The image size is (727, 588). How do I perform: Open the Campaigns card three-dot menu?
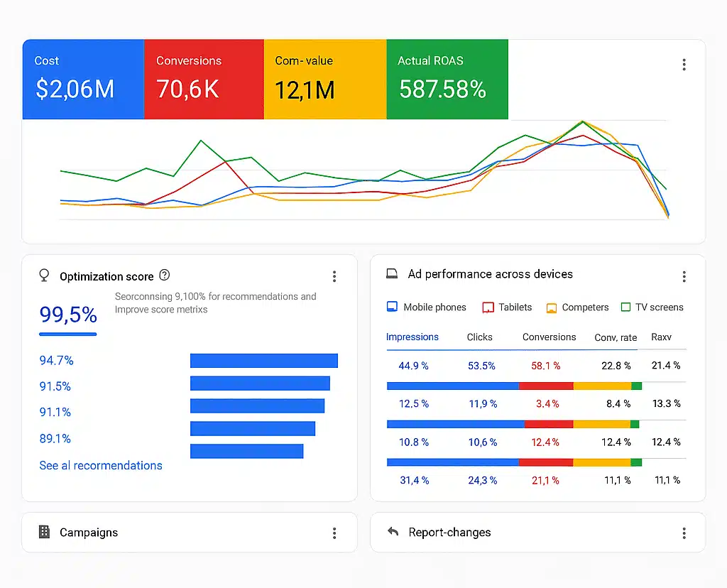pyautogui.click(x=334, y=533)
